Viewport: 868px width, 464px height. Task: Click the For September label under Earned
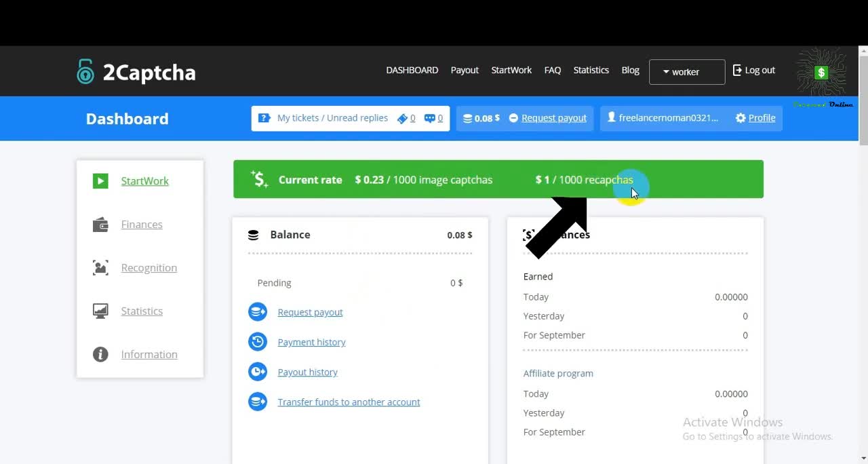pyautogui.click(x=554, y=335)
